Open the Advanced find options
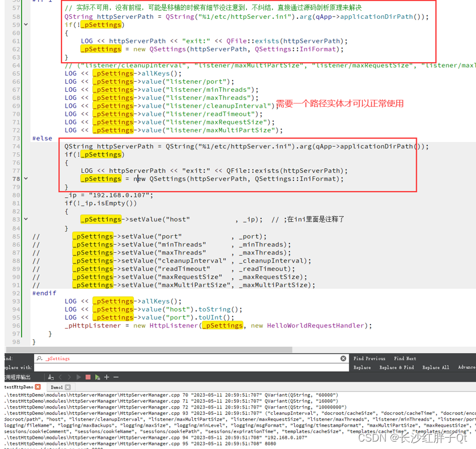476x449 pixels. (x=467, y=367)
